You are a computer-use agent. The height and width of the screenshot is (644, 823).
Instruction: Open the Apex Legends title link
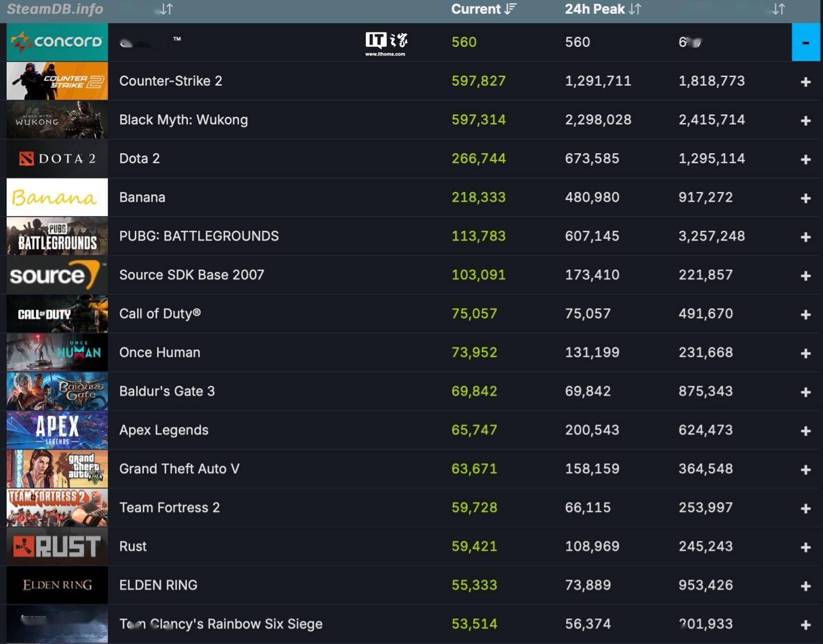tap(164, 430)
